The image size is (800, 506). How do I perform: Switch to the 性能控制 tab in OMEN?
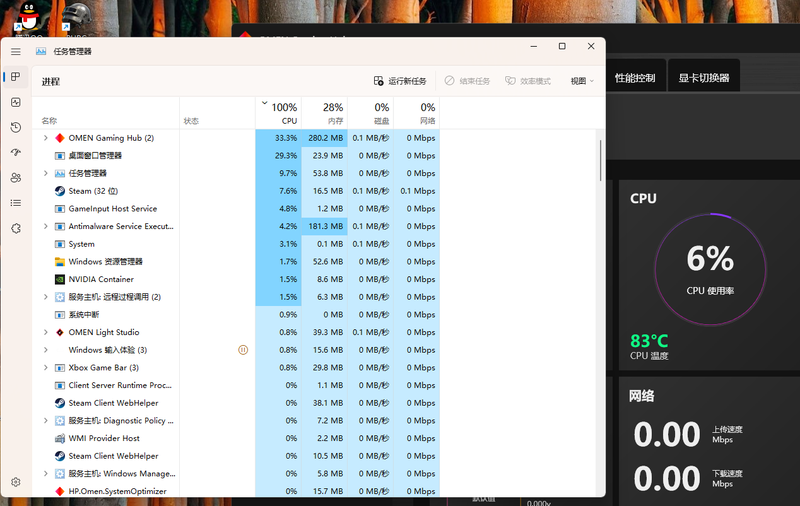635,77
